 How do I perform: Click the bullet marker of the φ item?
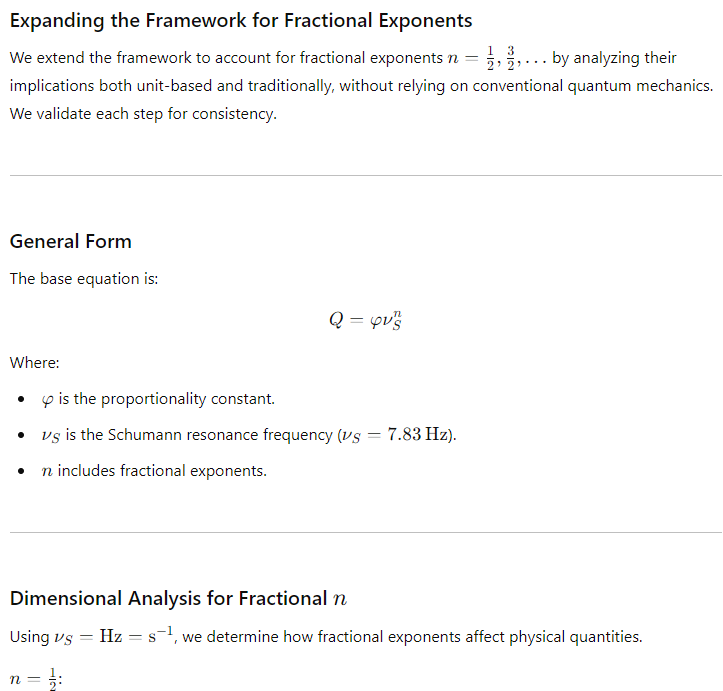21,399
